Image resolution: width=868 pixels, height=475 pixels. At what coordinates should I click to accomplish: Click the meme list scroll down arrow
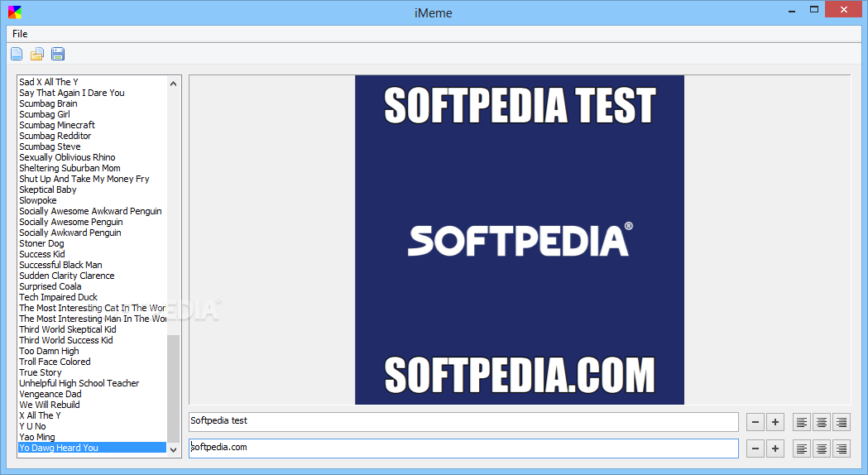tap(173, 449)
